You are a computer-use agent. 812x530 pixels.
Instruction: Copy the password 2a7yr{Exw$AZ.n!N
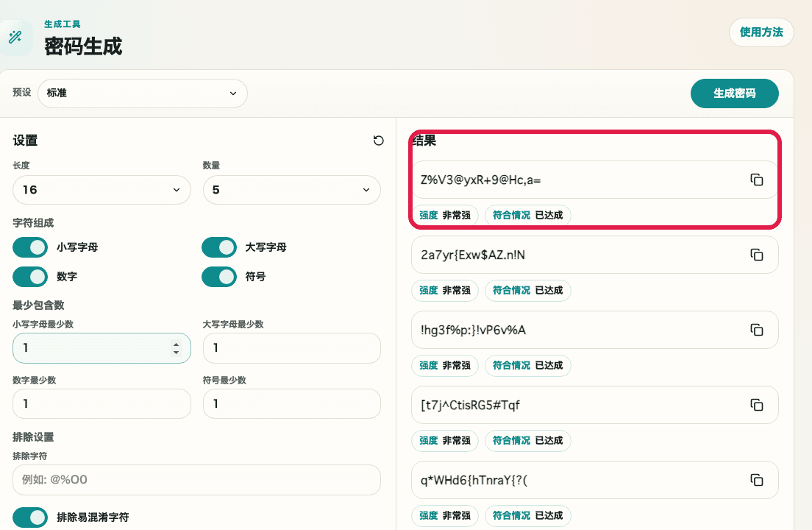click(x=756, y=255)
